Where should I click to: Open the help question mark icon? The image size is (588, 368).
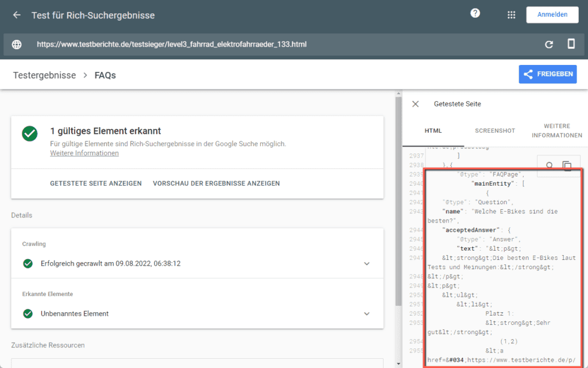point(475,13)
